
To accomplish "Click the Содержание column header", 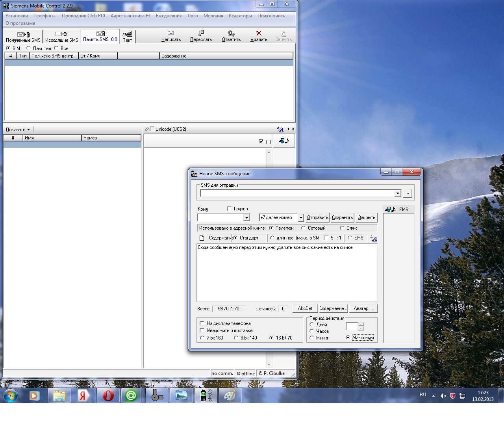I will [226, 56].
